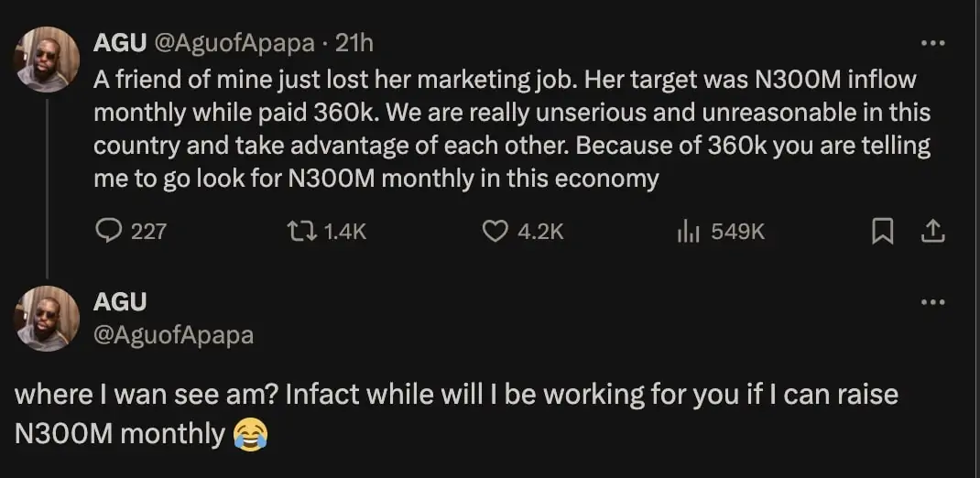Open the 21h timestamp link

354,43
